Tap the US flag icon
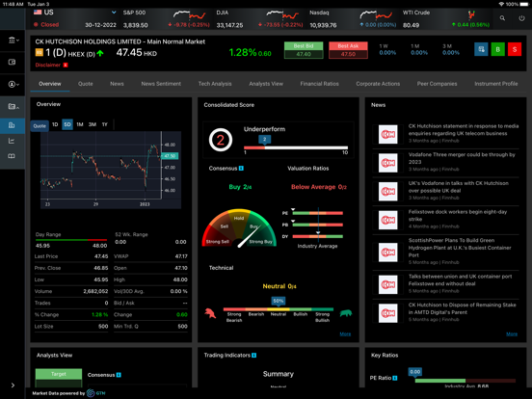Image resolution: width=532 pixels, height=399 pixels. pos(38,13)
